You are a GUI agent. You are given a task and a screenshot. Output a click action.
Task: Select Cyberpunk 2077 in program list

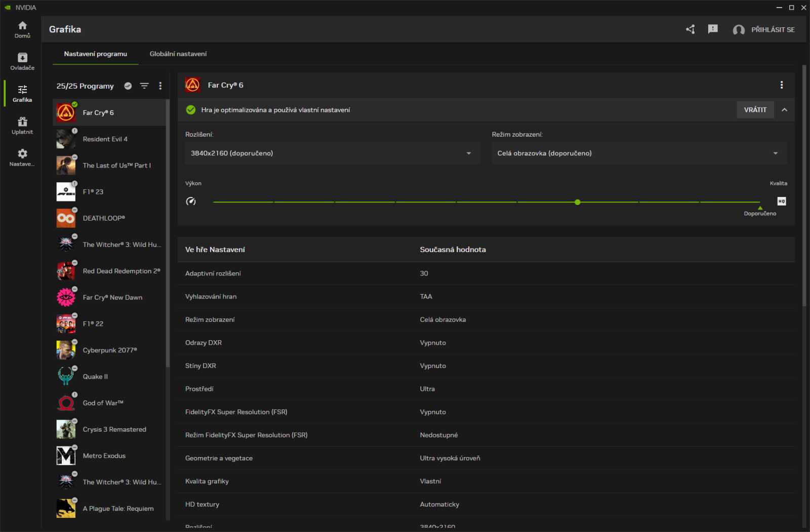click(109, 350)
